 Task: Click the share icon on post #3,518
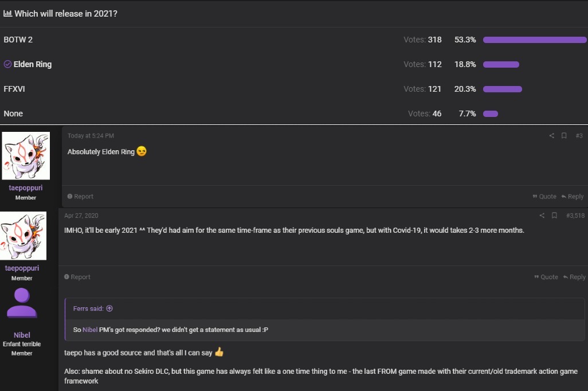click(x=542, y=216)
